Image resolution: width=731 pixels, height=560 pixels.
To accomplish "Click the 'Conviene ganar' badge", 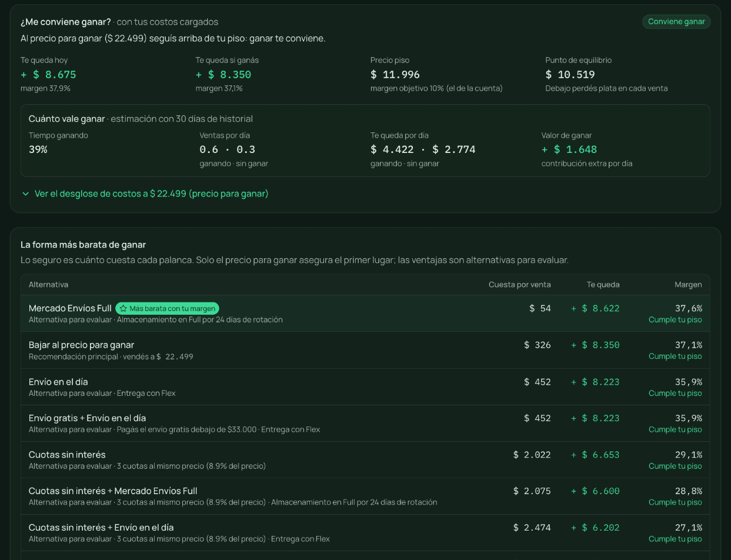I will [676, 22].
